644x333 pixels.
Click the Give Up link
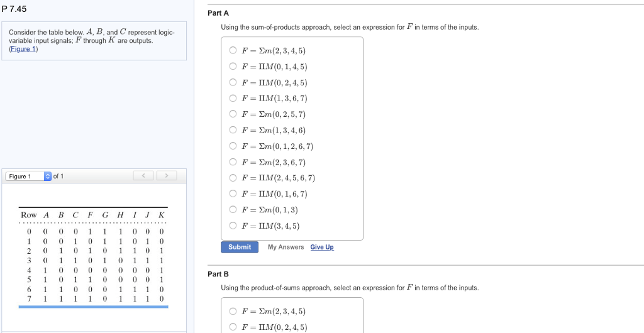pos(321,248)
